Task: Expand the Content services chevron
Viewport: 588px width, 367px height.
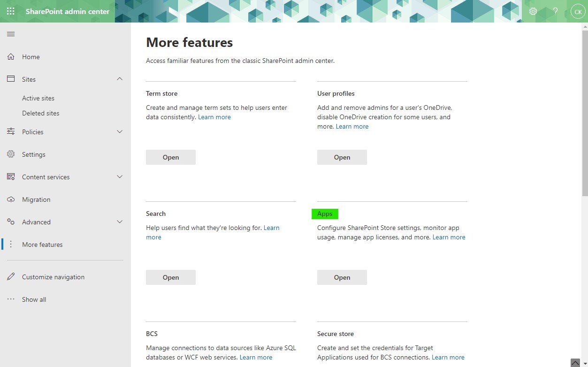Action: [120, 177]
